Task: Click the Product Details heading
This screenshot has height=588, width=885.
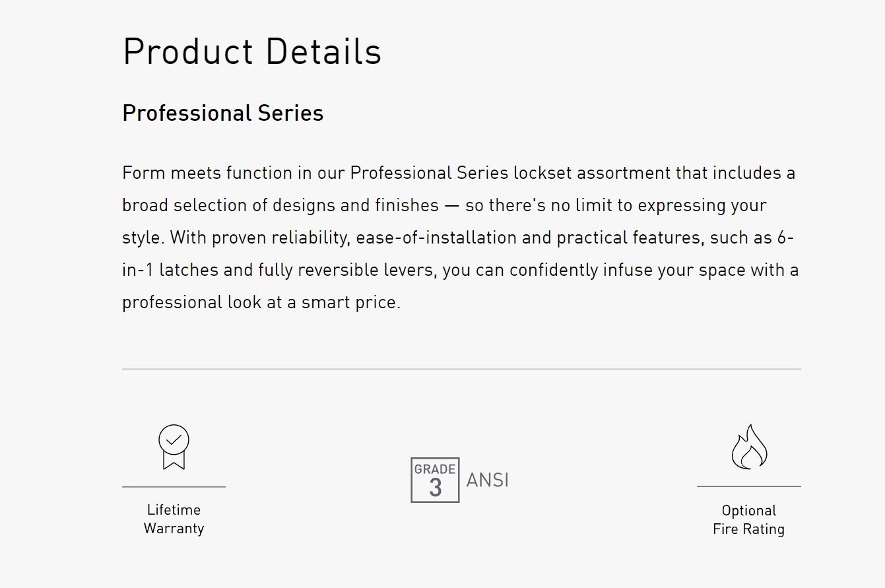Action: [x=252, y=51]
